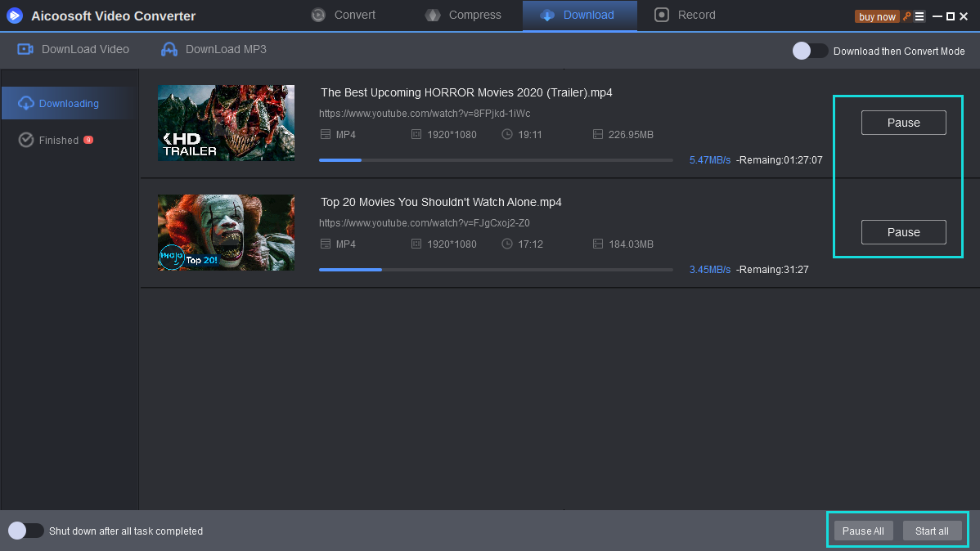Switch to the Convert tab
The image size is (980, 551).
click(344, 15)
